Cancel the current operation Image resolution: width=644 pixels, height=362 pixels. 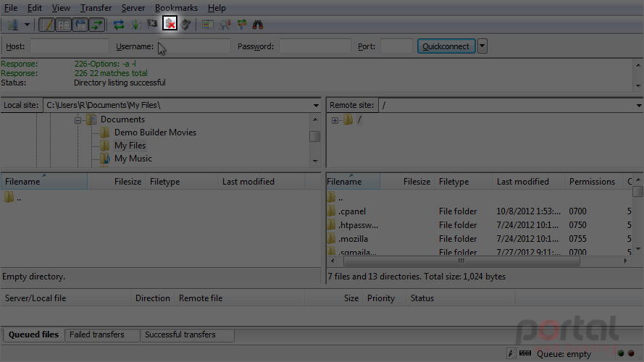click(x=152, y=25)
